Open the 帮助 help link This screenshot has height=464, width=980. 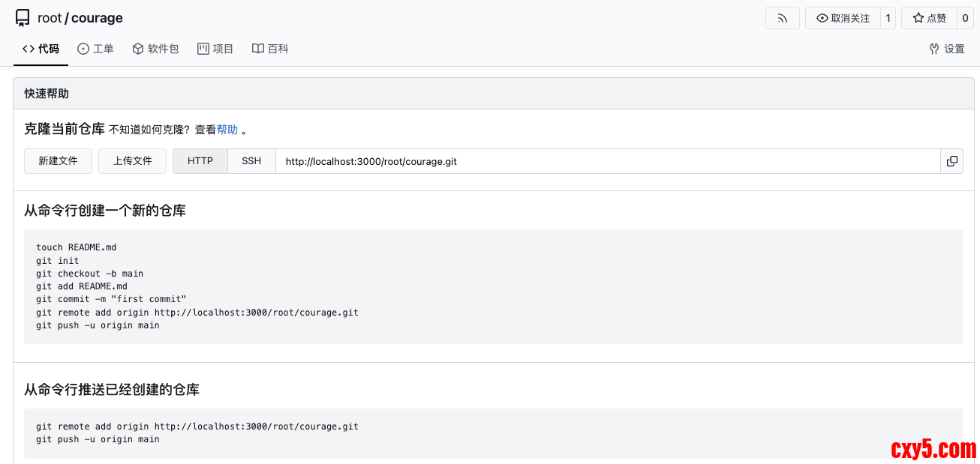click(x=227, y=130)
